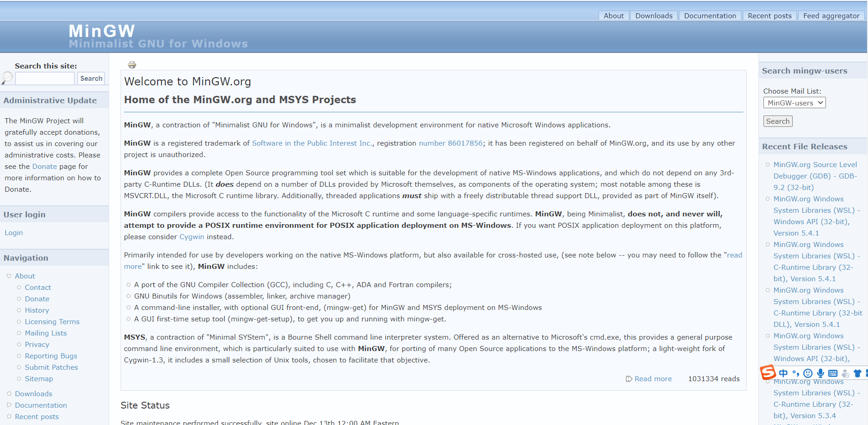The height and width of the screenshot is (425, 868).
Task: Open Sogou input method menu via orange S icon
Action: click(x=768, y=373)
